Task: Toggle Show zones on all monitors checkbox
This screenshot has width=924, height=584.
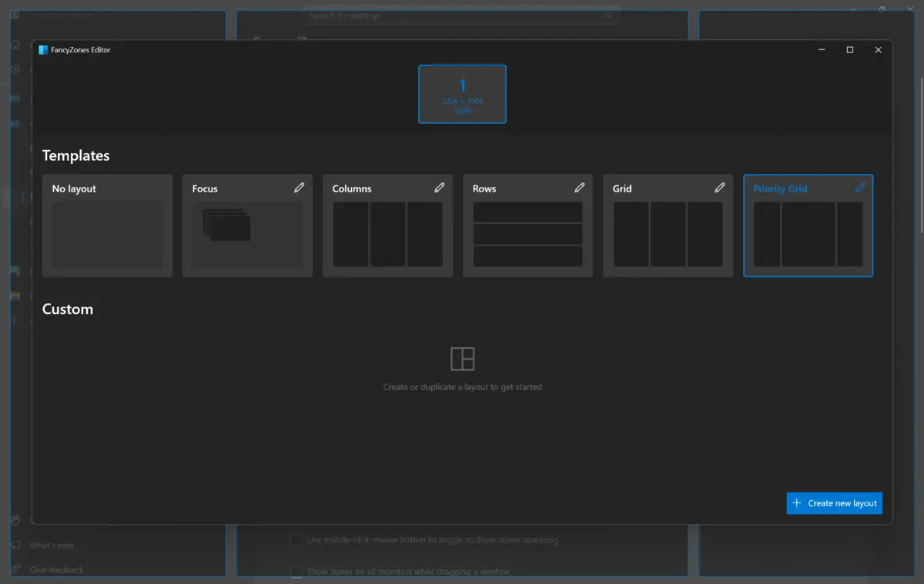Action: (x=296, y=571)
